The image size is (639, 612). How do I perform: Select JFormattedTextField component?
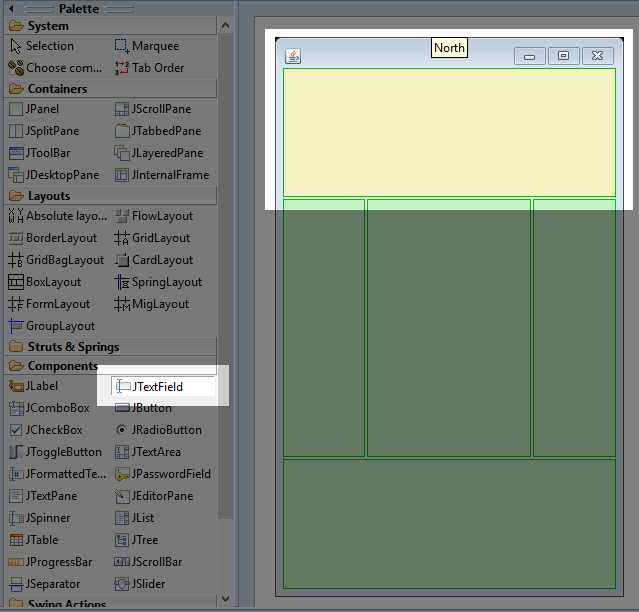[57, 474]
